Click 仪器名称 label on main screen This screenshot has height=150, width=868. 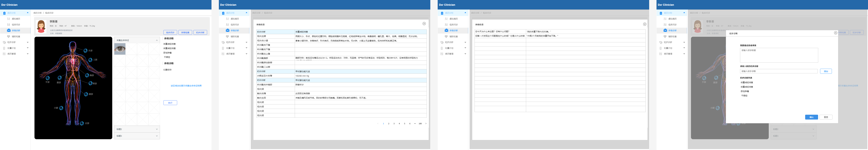(167, 70)
